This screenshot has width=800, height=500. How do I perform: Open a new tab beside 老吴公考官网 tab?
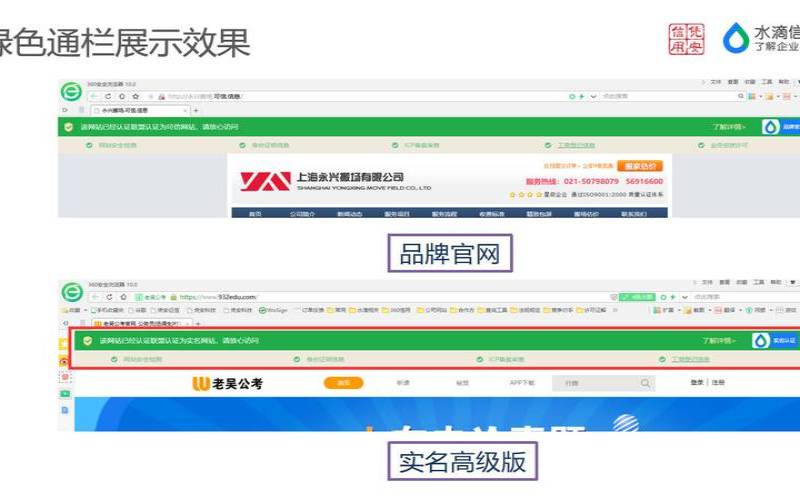[x=198, y=323]
